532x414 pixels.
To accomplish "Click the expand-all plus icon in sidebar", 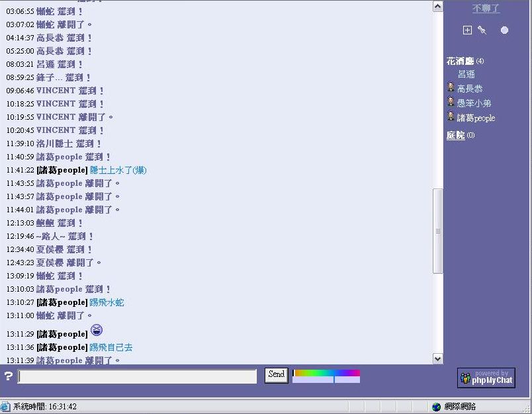I will 467,30.
